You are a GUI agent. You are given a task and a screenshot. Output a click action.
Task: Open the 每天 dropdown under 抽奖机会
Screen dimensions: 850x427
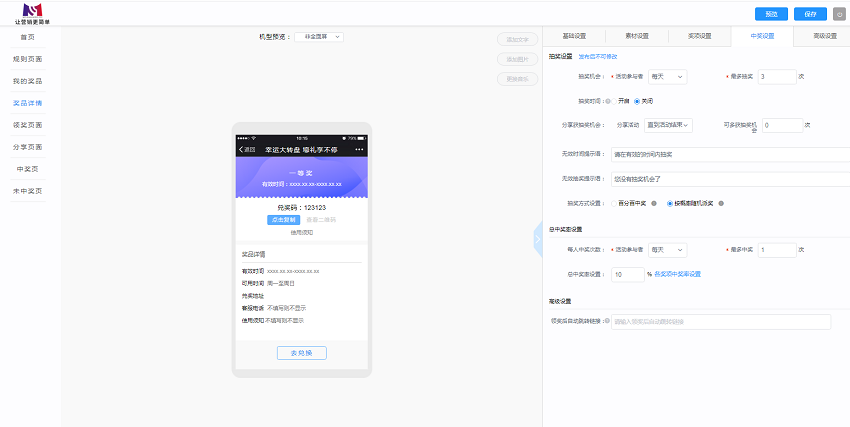coord(667,77)
